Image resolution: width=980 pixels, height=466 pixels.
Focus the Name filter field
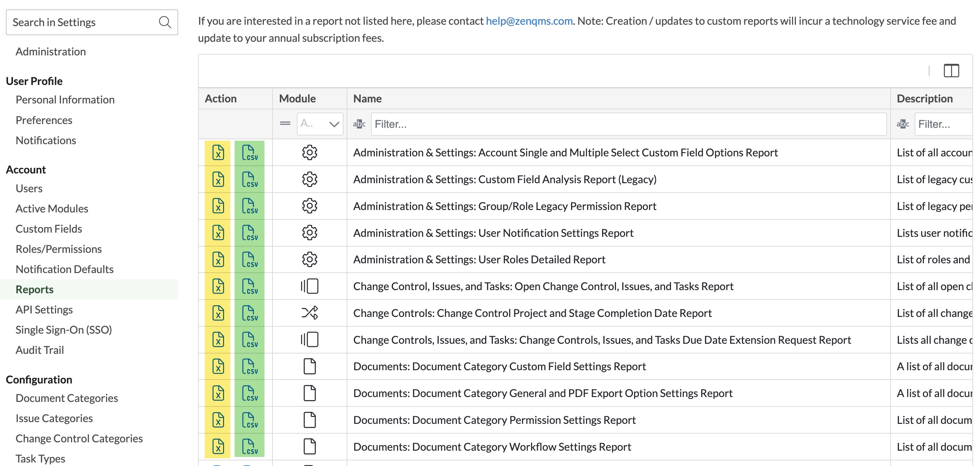629,124
